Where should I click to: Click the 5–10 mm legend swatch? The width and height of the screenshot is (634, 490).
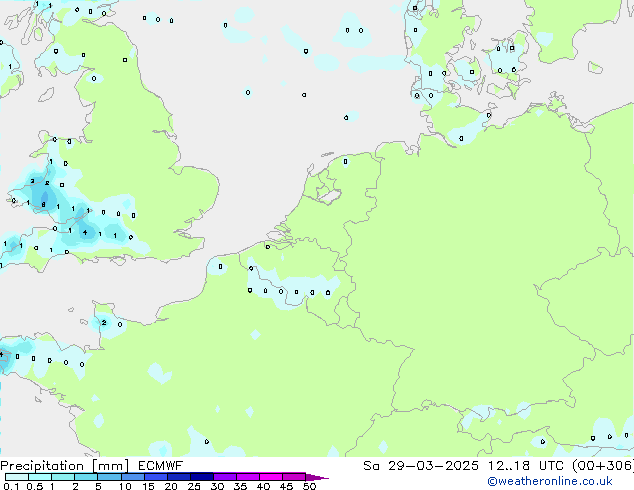click(x=110, y=477)
